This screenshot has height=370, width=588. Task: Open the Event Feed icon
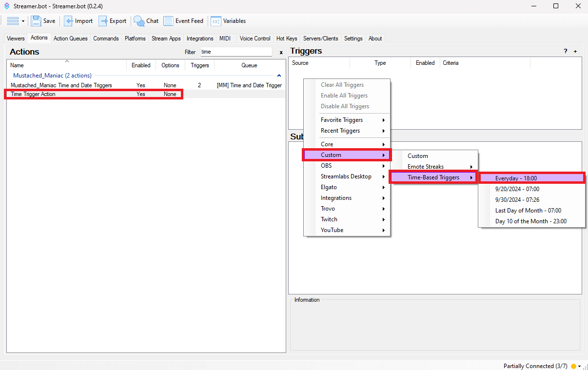click(168, 21)
